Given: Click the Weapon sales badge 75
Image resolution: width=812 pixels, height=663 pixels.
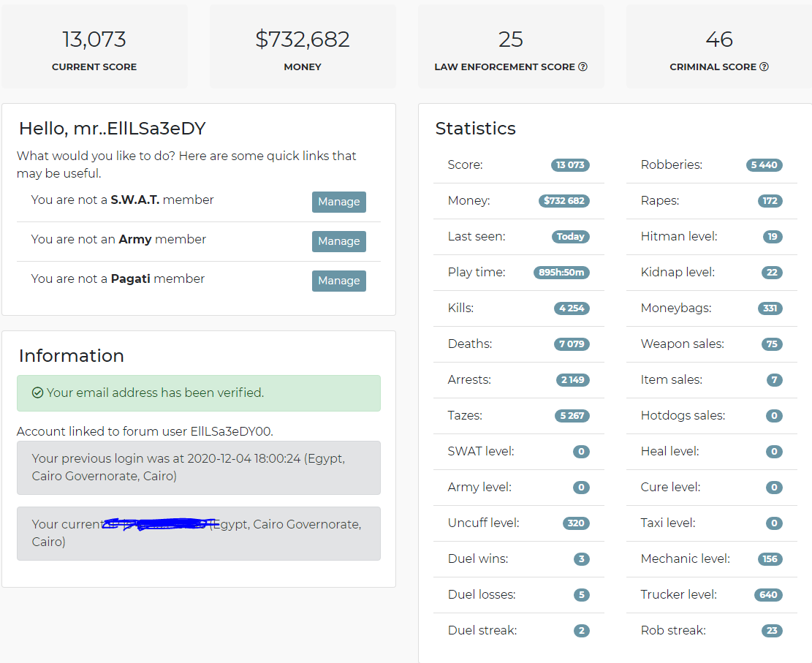Looking at the screenshot, I should tap(772, 344).
